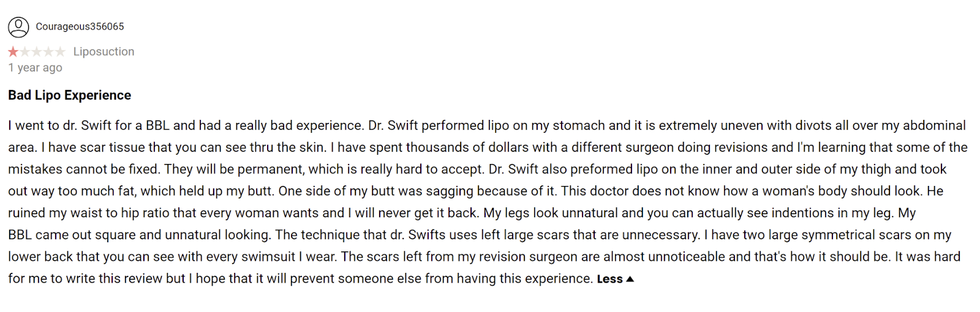Select the fifth rating star
The width and height of the screenshot is (980, 312).
60,52
